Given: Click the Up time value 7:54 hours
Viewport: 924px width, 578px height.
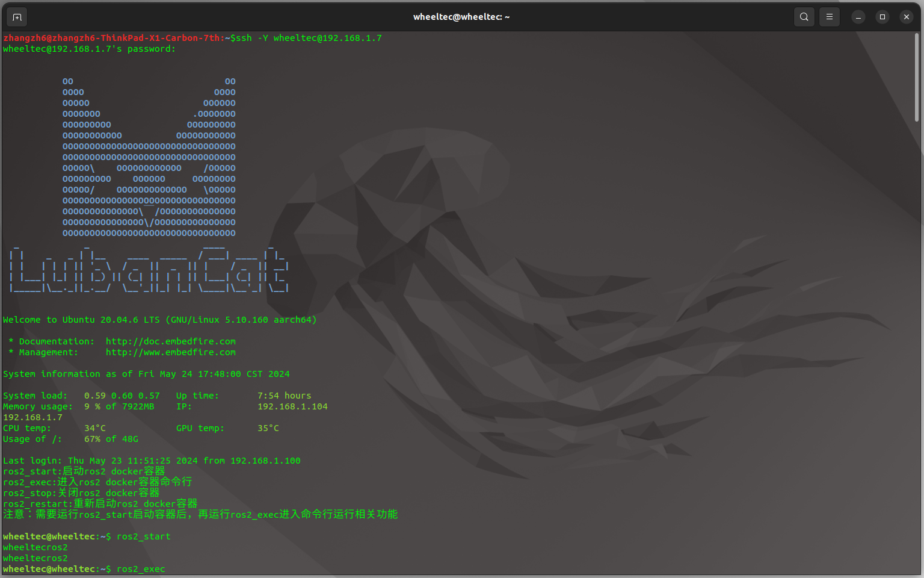Looking at the screenshot, I should click(285, 396).
